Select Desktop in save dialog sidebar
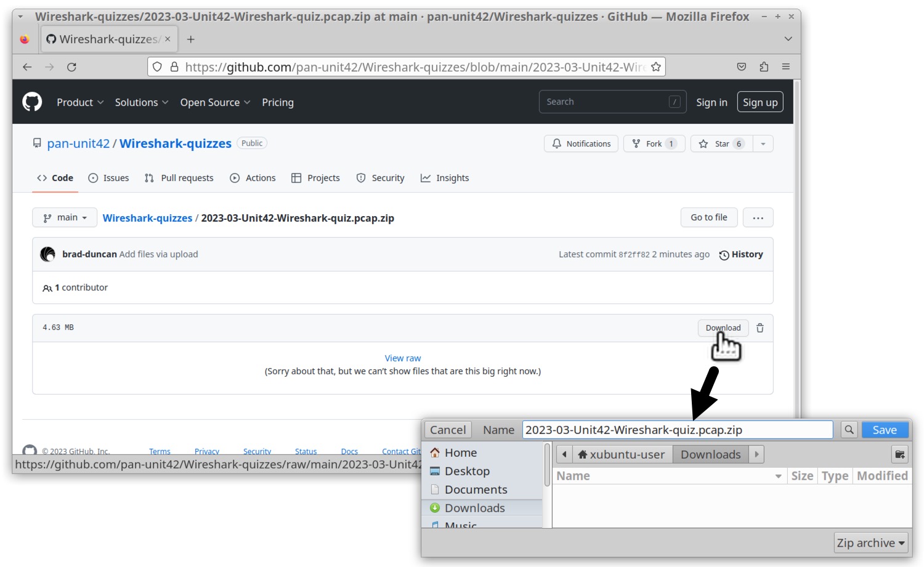This screenshot has height=567, width=924. tap(482, 471)
